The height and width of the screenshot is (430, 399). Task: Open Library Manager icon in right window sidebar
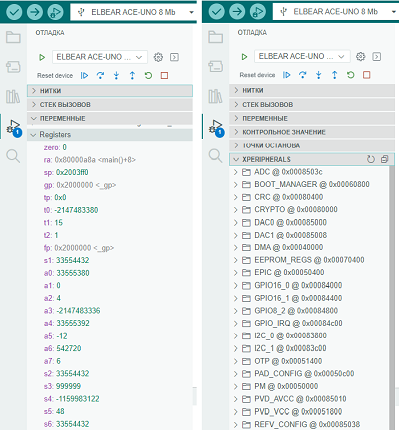tap(215, 96)
